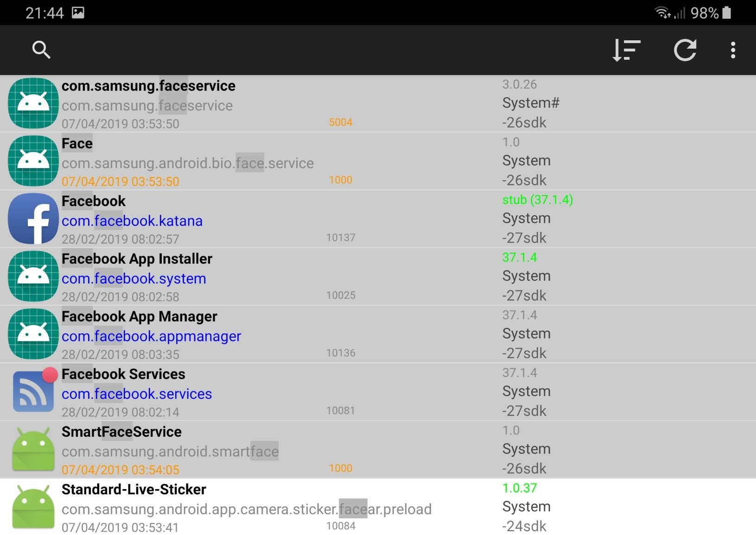This screenshot has height=535, width=756.
Task: Select the Facebook App Installer name
Action: pos(137,259)
